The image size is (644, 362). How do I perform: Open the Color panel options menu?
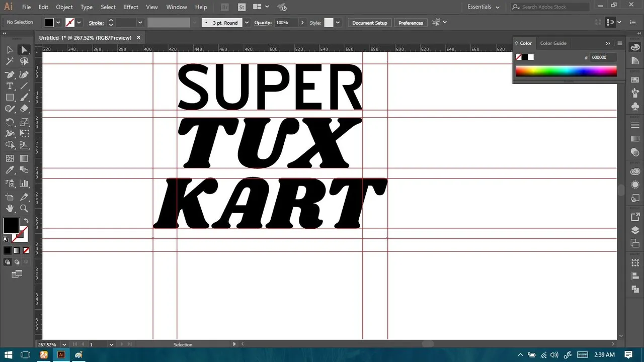620,43
